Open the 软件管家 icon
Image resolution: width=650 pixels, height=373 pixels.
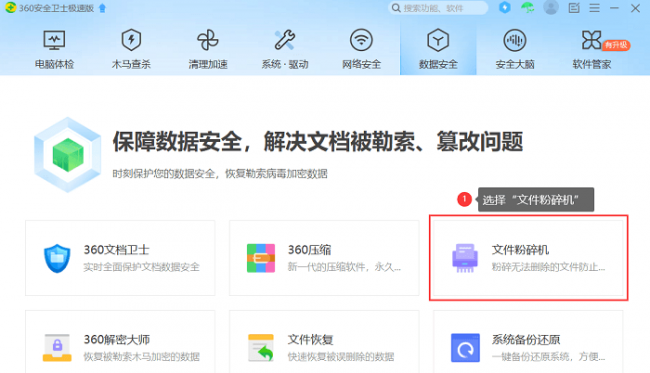pyautogui.click(x=591, y=40)
